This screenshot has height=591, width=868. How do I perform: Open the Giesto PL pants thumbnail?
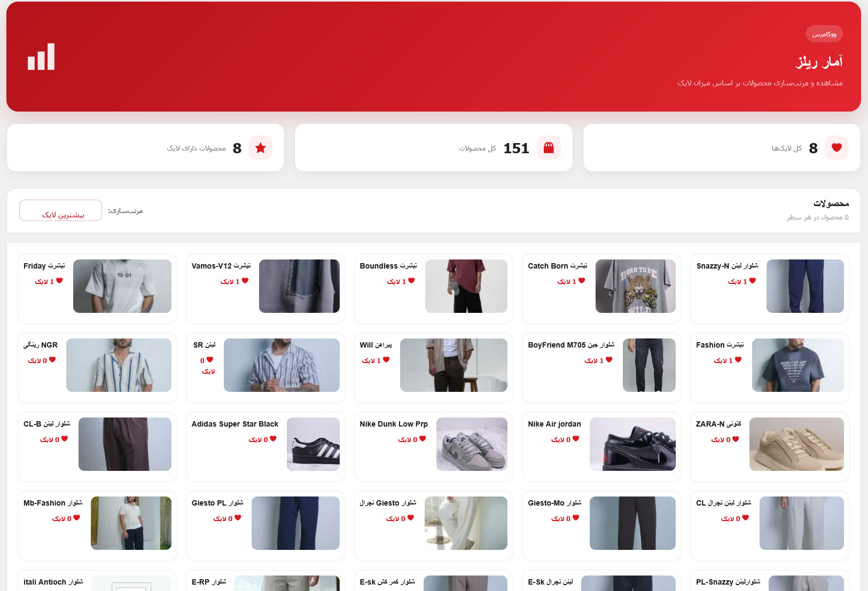click(295, 523)
